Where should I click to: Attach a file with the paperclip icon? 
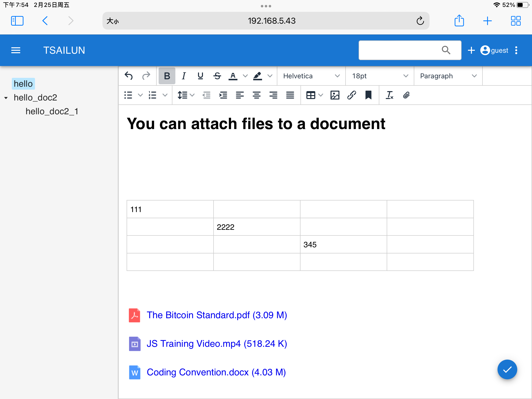pos(406,95)
